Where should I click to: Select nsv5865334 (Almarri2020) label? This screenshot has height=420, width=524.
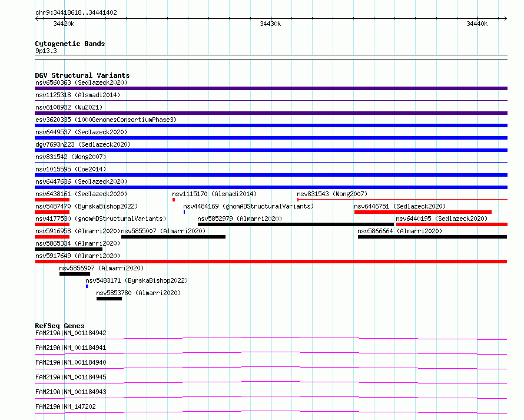[x=78, y=243]
